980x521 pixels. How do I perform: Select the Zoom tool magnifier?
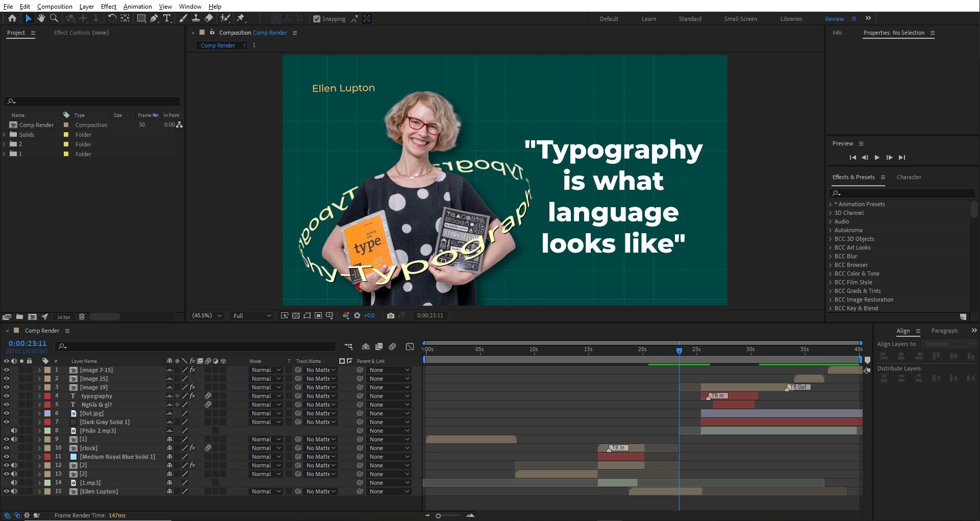coord(54,18)
